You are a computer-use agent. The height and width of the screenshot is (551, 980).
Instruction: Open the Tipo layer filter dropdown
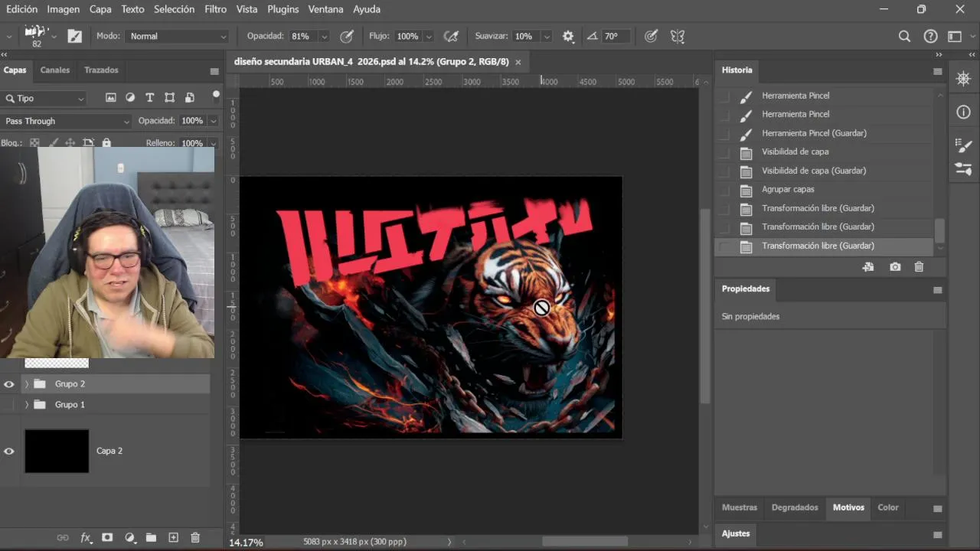44,98
